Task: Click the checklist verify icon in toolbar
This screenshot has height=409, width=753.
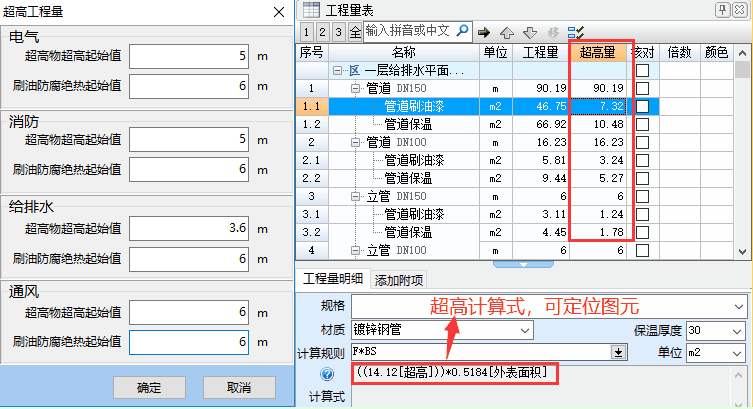Action: (576, 32)
